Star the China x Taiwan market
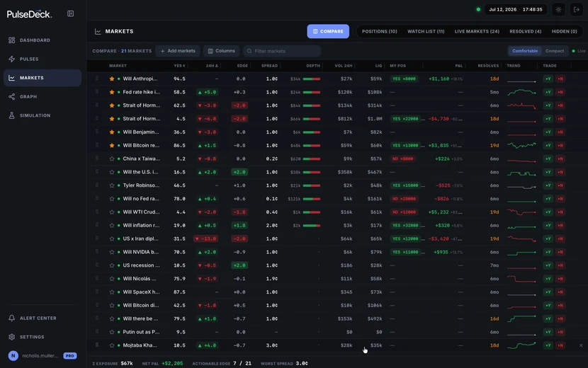 (112, 159)
